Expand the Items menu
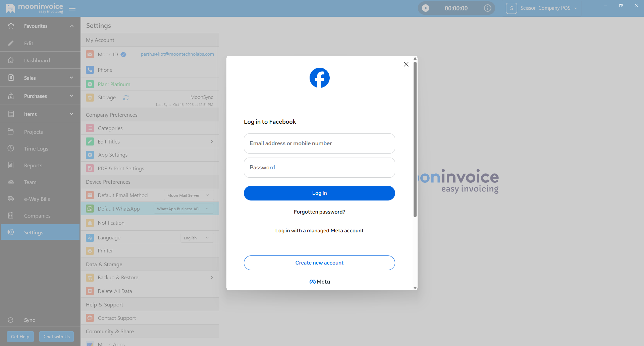Screen dimensions: 644x346 pos(71,114)
